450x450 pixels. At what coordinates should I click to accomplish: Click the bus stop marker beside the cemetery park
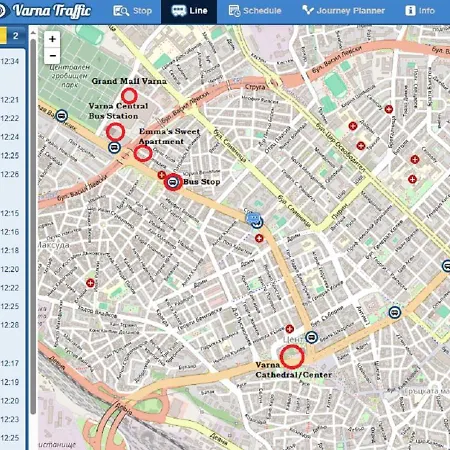(x=61, y=116)
